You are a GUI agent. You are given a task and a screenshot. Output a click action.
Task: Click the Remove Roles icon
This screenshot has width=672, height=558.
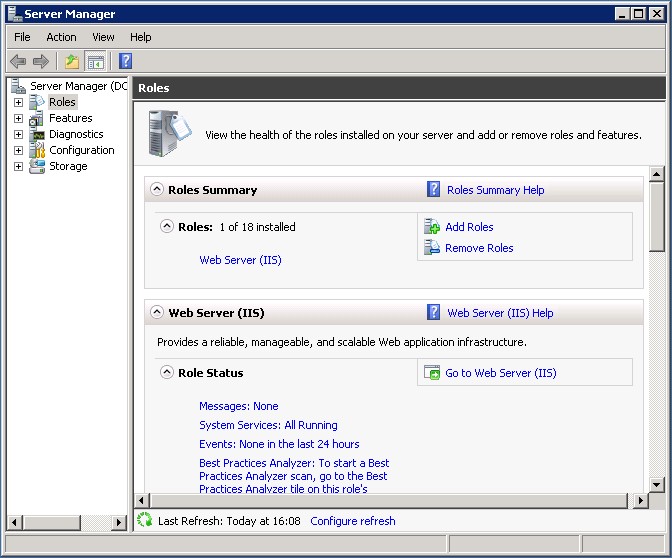pos(432,248)
